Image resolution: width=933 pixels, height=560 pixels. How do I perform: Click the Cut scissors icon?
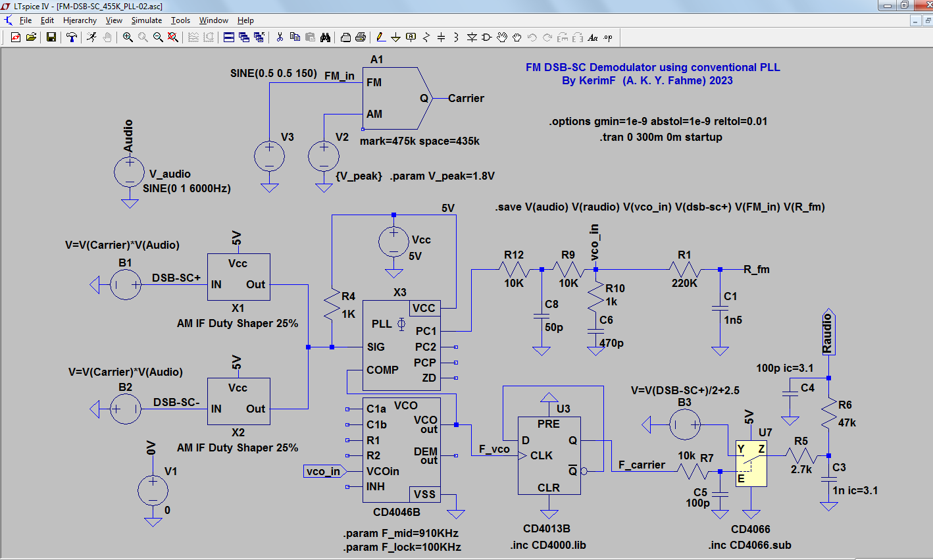280,38
